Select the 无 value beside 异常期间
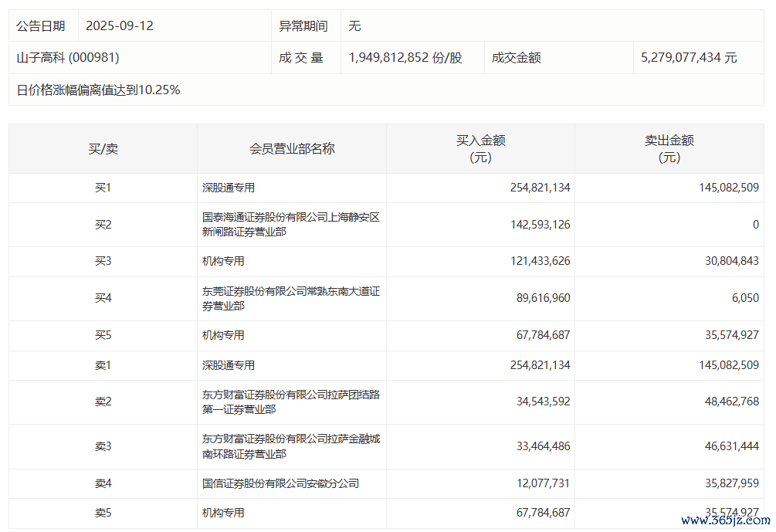 click(354, 25)
